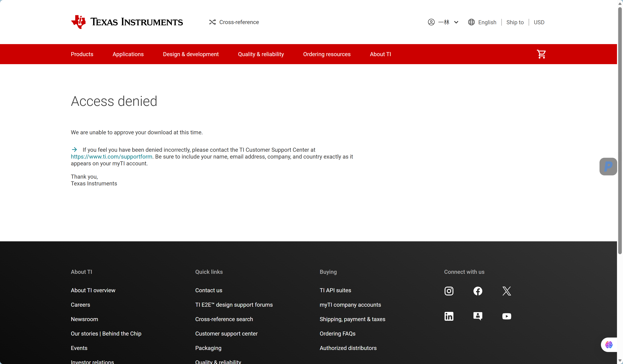Click the floating blue P widget
623x364 pixels.
(x=608, y=167)
